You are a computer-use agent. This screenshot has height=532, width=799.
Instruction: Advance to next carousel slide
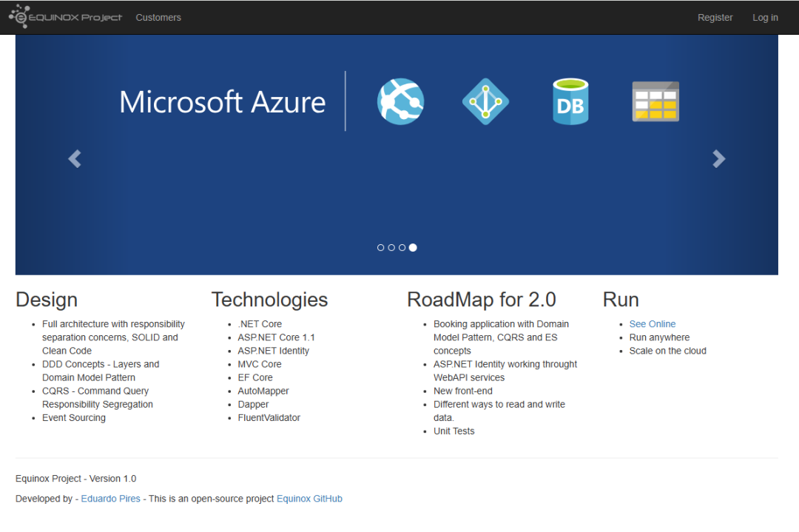(718, 159)
